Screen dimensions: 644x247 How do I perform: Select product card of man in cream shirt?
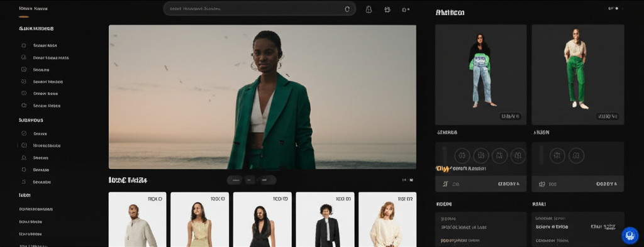[137, 219]
